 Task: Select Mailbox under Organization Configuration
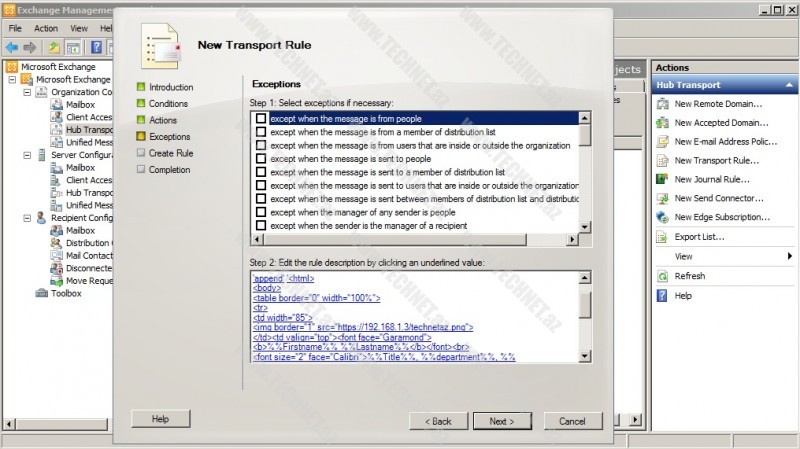coord(81,105)
